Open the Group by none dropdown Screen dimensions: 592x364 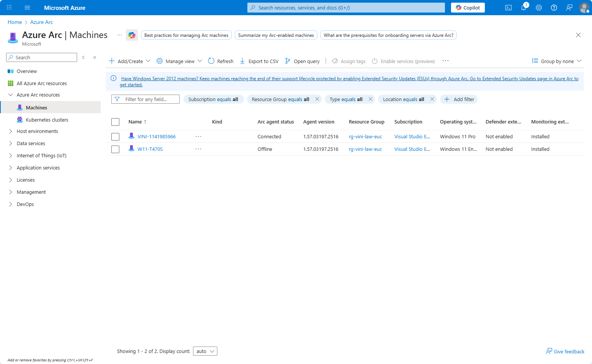[557, 61]
